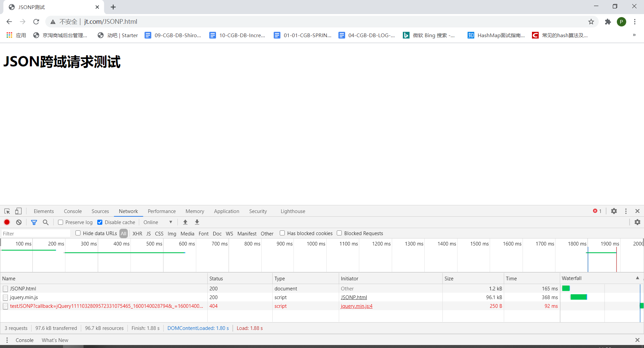Check the Blocked Requests box
The width and height of the screenshot is (644, 348).
tap(339, 233)
